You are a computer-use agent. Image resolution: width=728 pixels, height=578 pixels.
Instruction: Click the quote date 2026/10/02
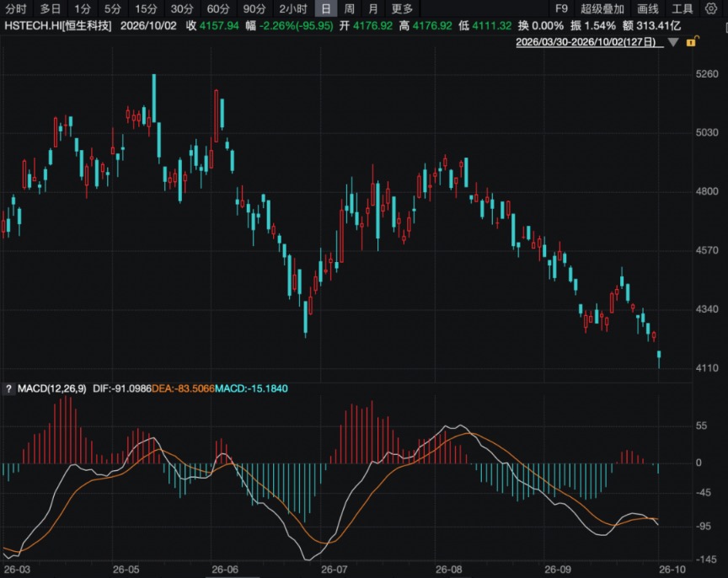tap(148, 25)
